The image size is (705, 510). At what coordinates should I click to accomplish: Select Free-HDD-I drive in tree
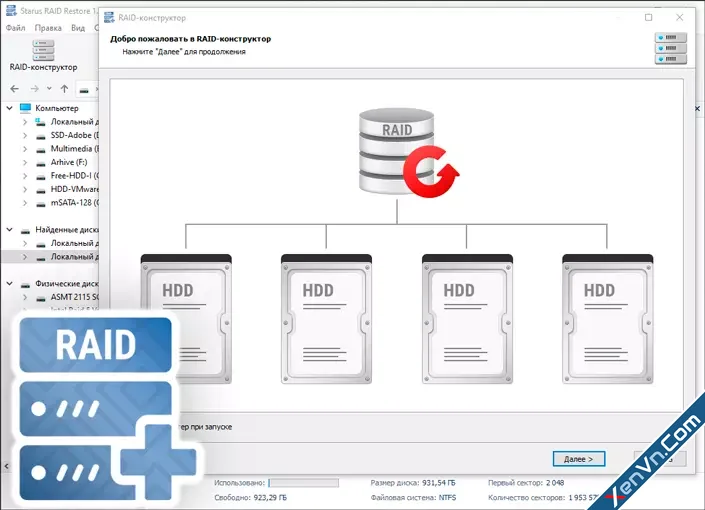tap(75, 175)
